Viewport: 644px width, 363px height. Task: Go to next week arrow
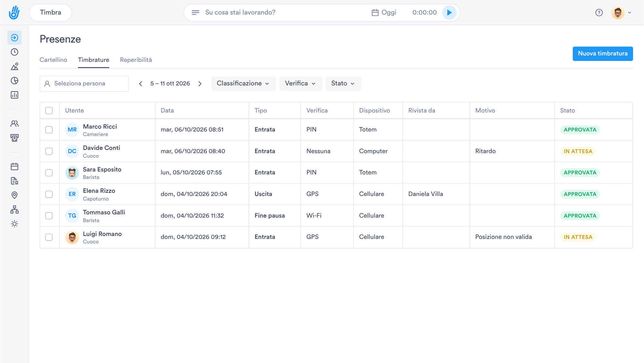pyautogui.click(x=200, y=84)
